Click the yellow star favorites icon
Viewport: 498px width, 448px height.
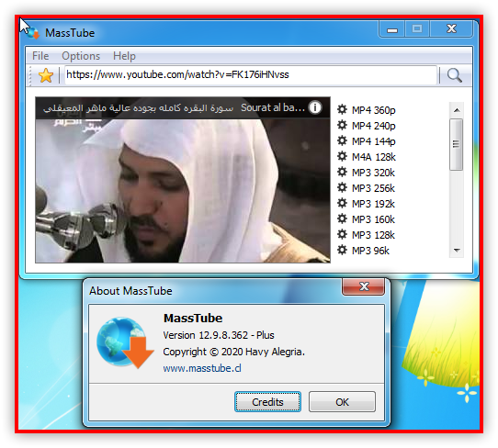click(x=46, y=75)
